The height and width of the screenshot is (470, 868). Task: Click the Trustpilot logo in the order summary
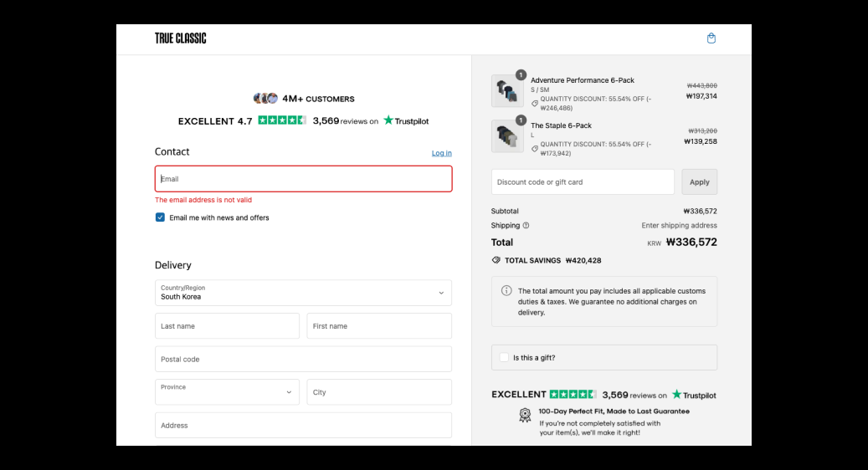pos(694,395)
